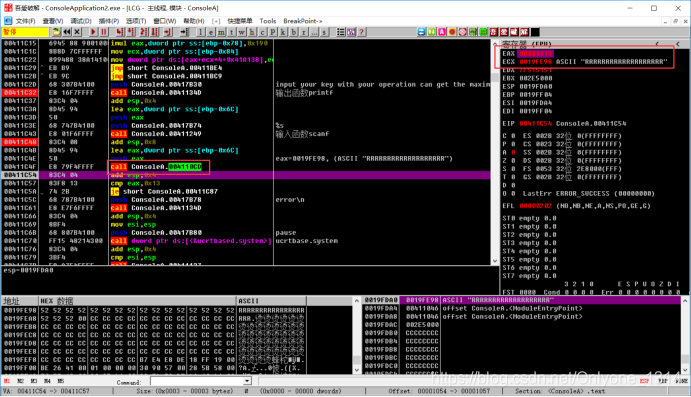Toggle the Z flag value in registers
Screen dimensions: 691x397
pos(513,160)
